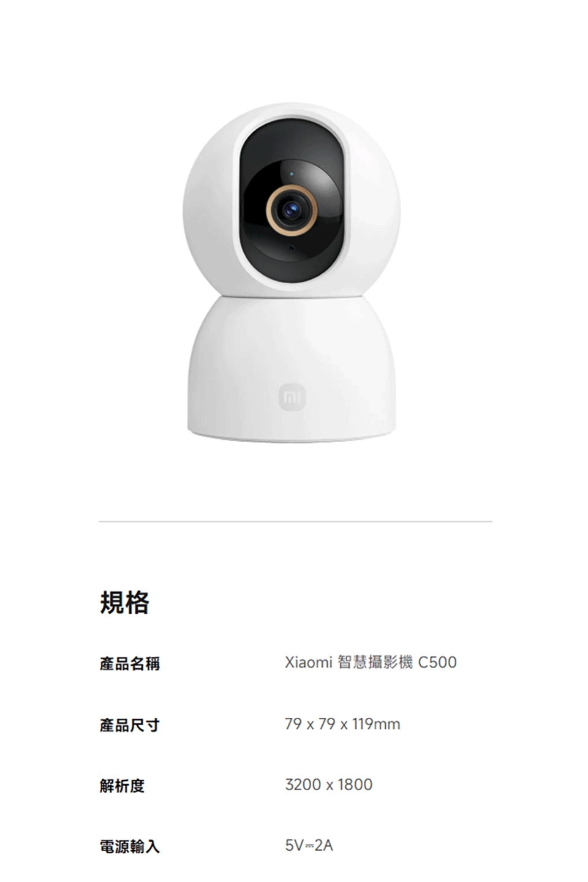The height and width of the screenshot is (882, 588).
Task: Click the C500 model number text
Action: (x=437, y=662)
